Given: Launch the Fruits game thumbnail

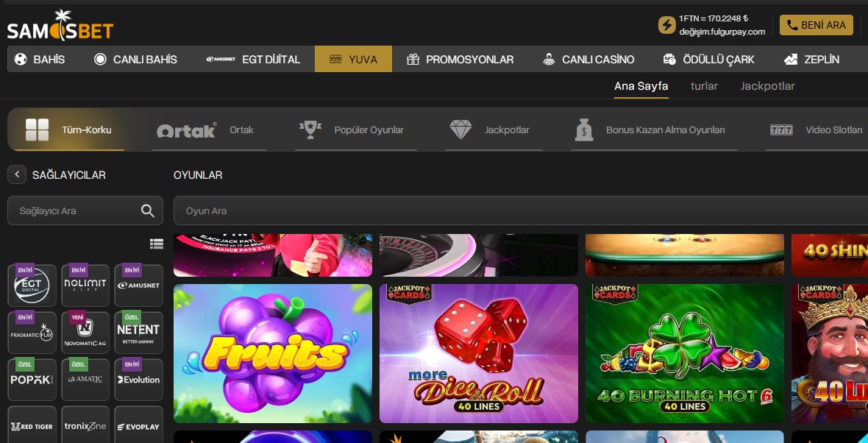Looking at the screenshot, I should point(273,354).
